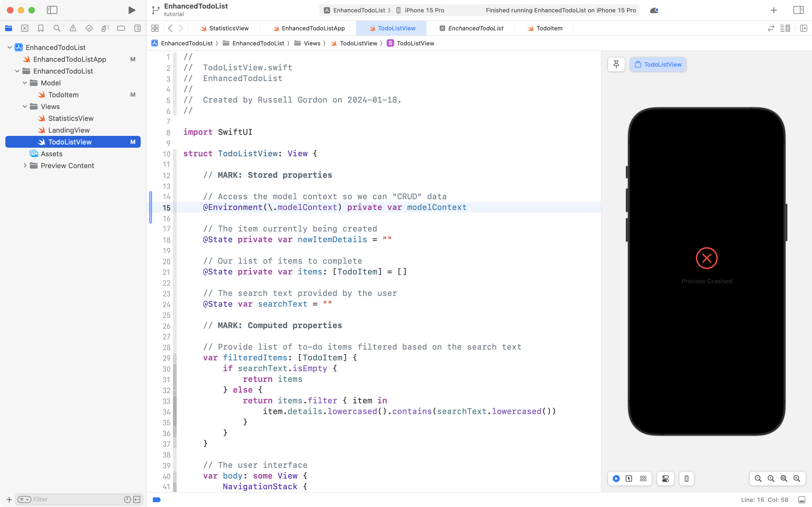812x507 pixels.
Task: Open the Bookmark navigator icon
Action: pos(41,28)
